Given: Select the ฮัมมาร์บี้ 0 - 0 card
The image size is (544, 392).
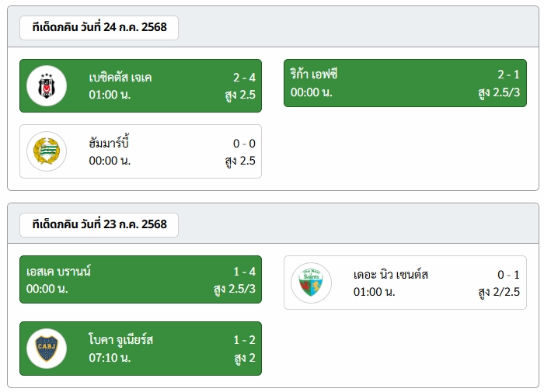Looking at the screenshot, I should (141, 151).
